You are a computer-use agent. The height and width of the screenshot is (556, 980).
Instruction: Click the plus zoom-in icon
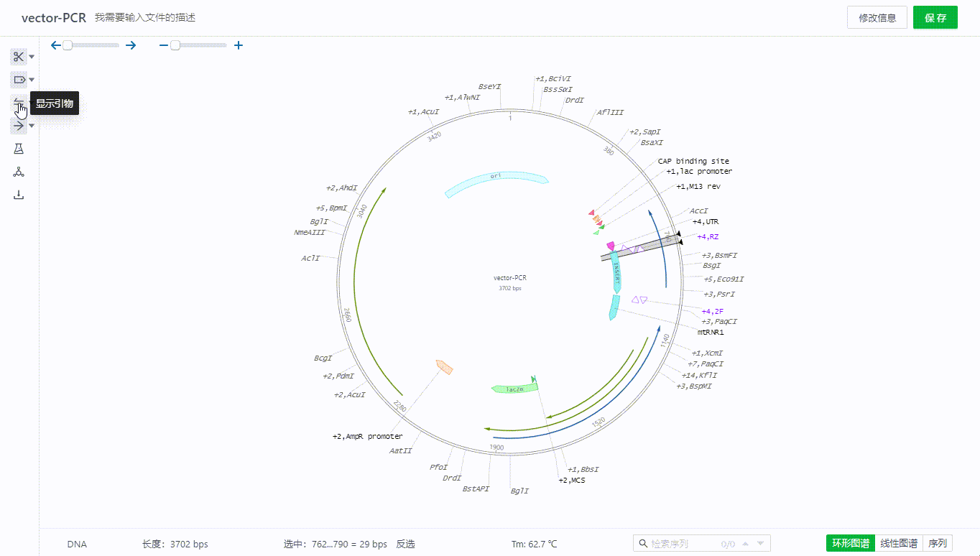[239, 45]
